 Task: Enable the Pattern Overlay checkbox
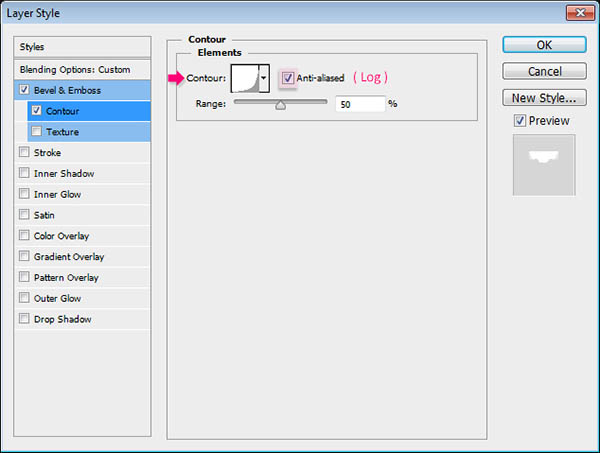coord(24,277)
